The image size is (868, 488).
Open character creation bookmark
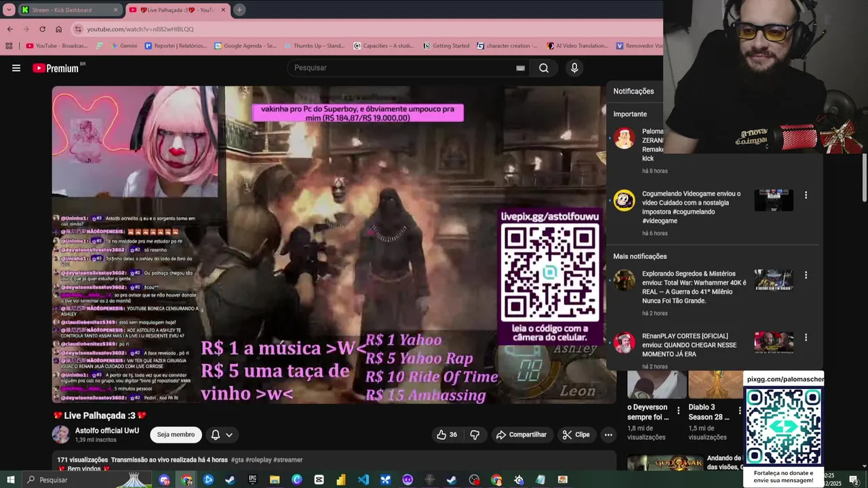click(x=507, y=46)
